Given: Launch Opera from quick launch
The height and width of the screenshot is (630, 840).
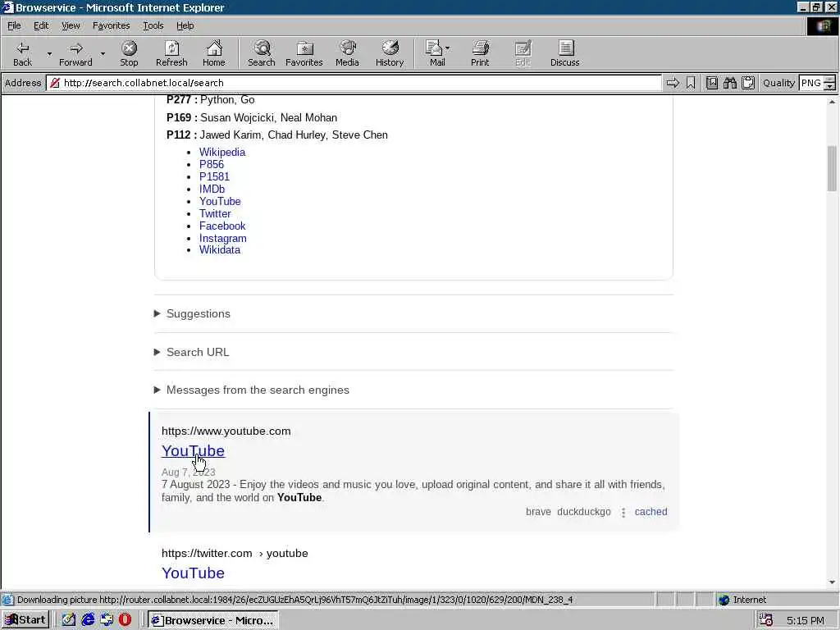Looking at the screenshot, I should (125, 620).
